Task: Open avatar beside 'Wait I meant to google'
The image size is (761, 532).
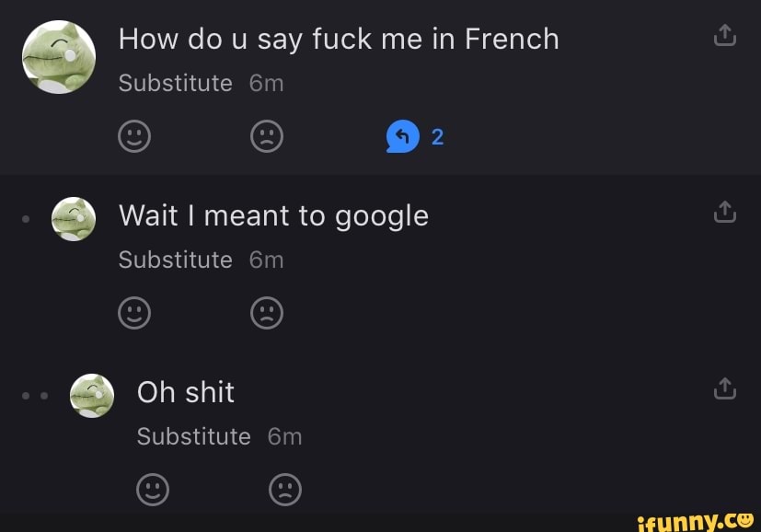Action: (74, 219)
